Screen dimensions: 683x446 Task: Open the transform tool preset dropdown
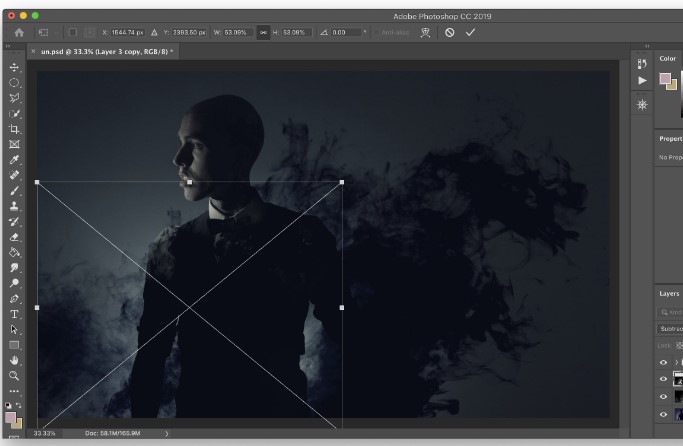47,32
